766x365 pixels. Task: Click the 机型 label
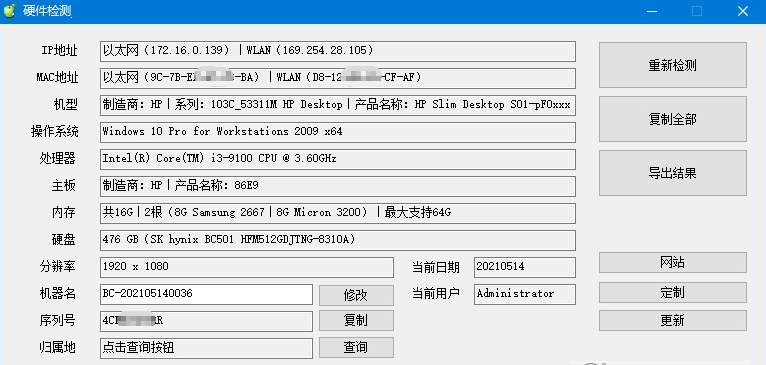(x=65, y=104)
